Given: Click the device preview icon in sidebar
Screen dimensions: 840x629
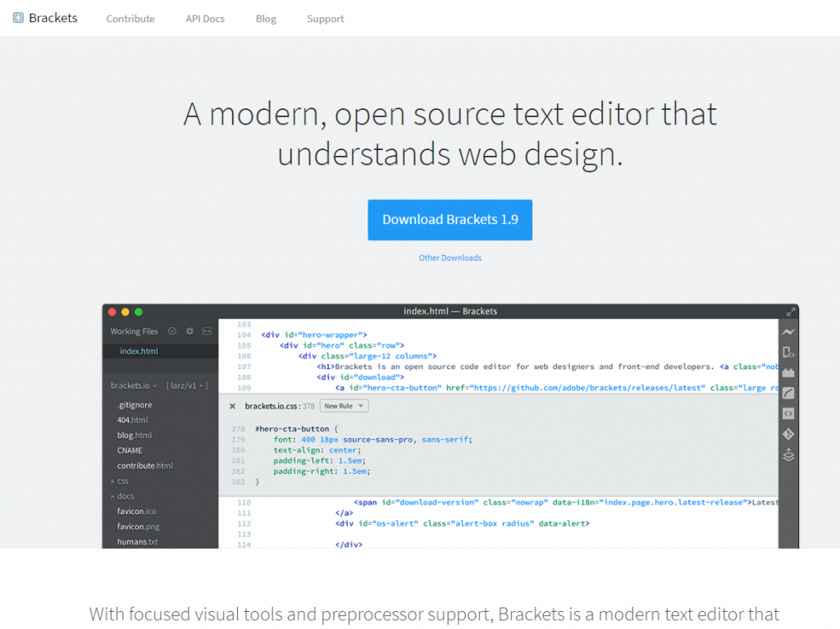Looking at the screenshot, I should coord(788,352).
